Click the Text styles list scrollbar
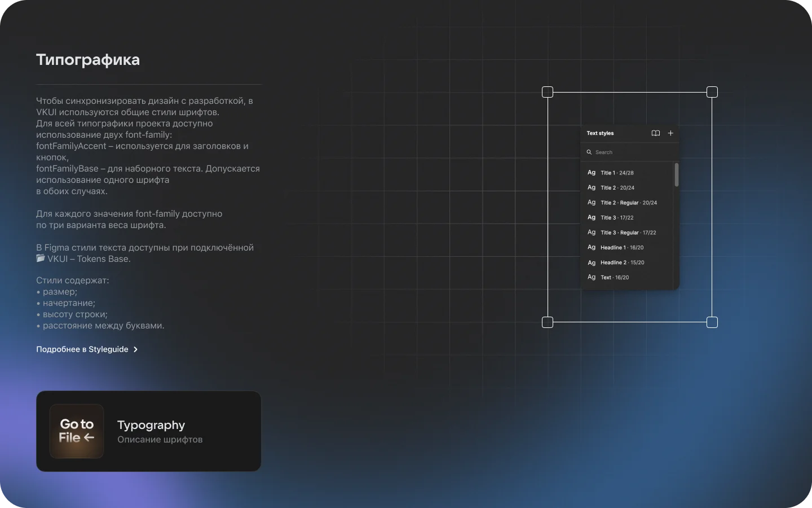 tap(676, 175)
